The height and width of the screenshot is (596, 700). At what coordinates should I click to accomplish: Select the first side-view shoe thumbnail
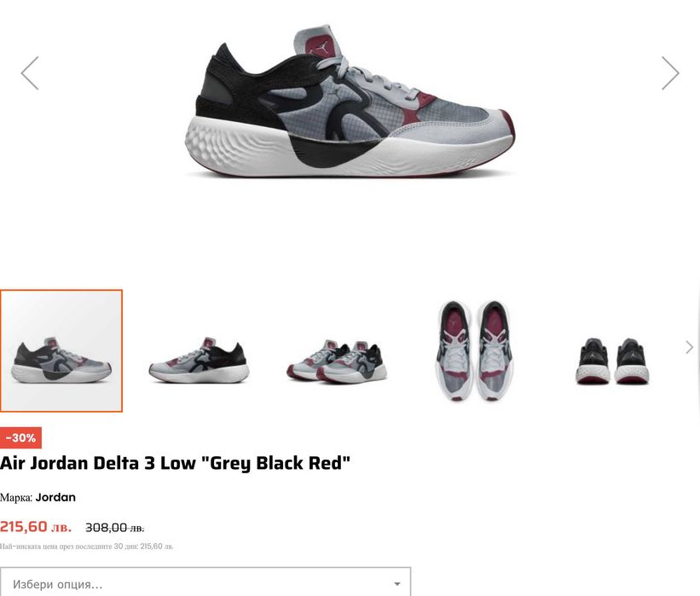[x=61, y=351]
